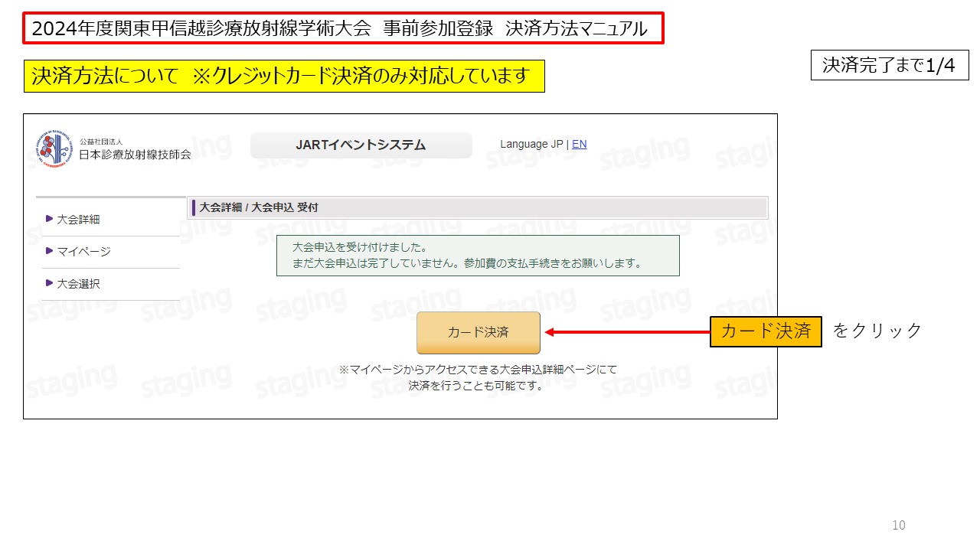Click the triangle arrow beside 大会詳細
Image resolution: width=980 pixels, height=551 pixels.
point(50,220)
